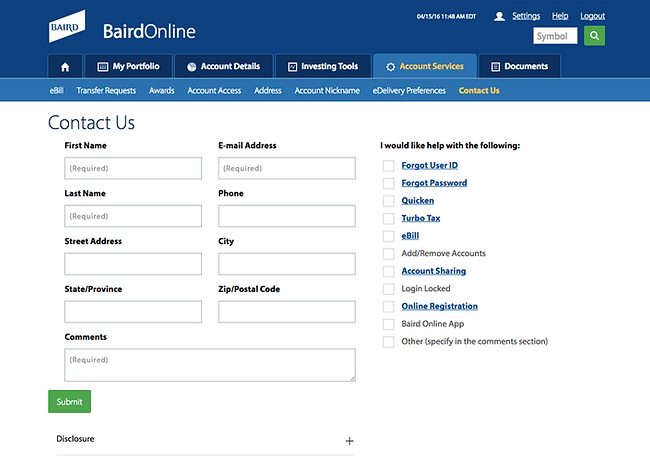This screenshot has height=459, width=650.
Task: Open the Help link
Action: coord(560,16)
